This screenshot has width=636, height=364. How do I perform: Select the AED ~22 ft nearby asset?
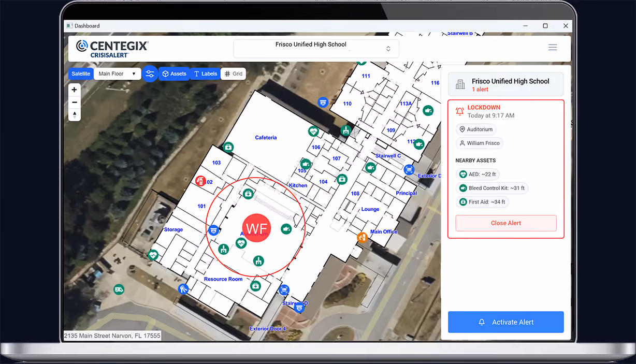(x=478, y=174)
